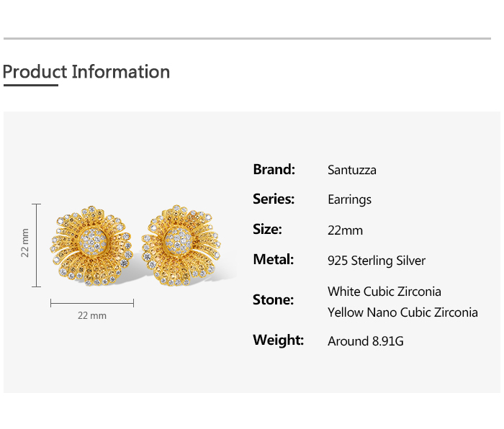
Task: Select the Earrings series value
Action: pyautogui.click(x=349, y=200)
